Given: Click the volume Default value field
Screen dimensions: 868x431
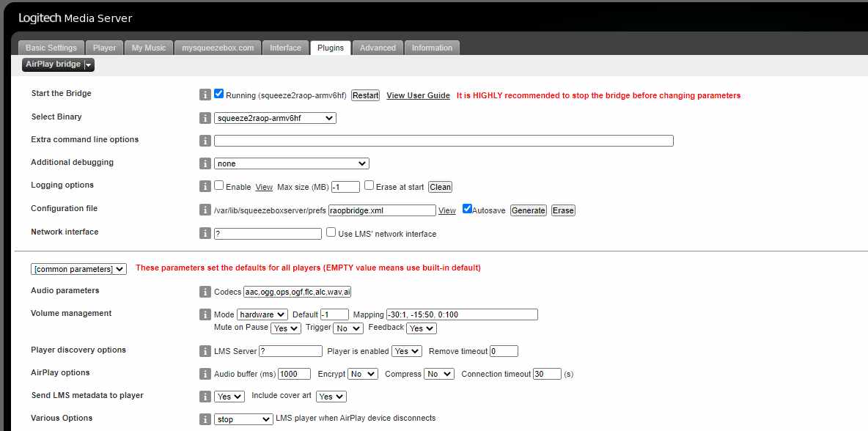Looking at the screenshot, I should click(334, 314).
